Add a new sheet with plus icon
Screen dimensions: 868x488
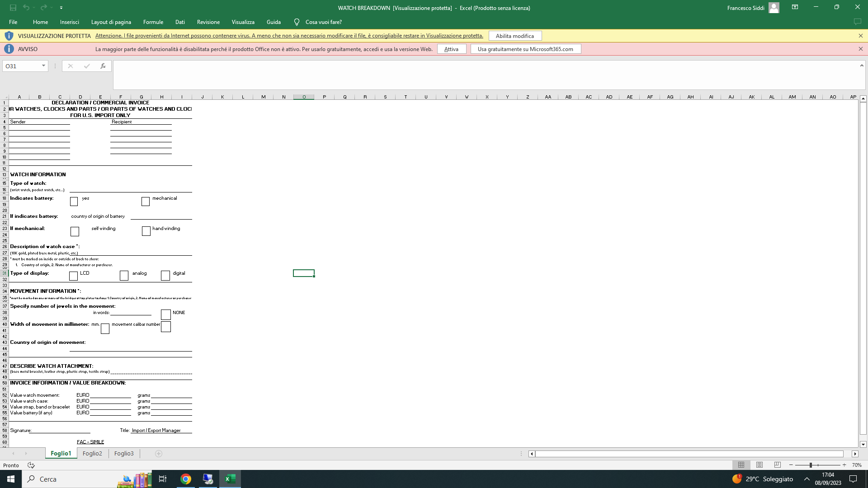coord(159,454)
